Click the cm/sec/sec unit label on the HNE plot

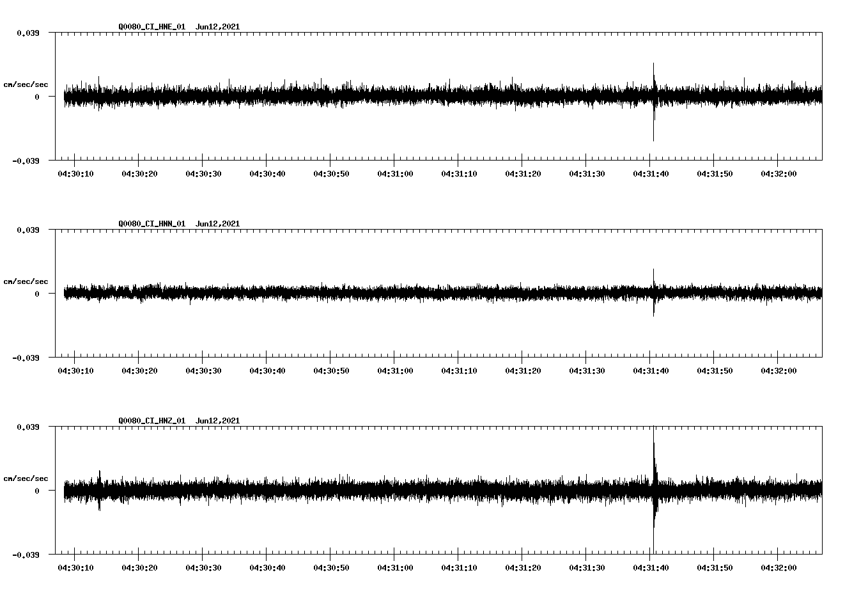click(x=26, y=84)
